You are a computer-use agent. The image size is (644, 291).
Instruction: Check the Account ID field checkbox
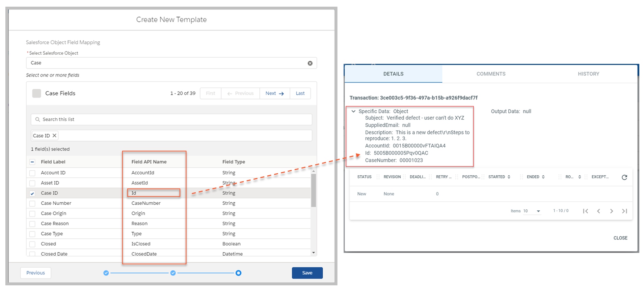tap(32, 173)
